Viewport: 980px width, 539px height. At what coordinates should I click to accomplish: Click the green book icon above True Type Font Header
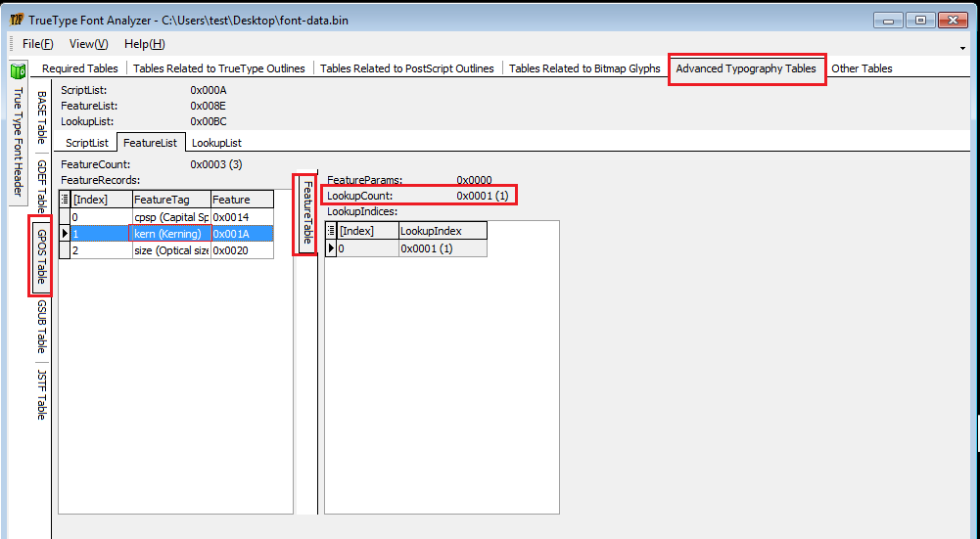[x=19, y=71]
